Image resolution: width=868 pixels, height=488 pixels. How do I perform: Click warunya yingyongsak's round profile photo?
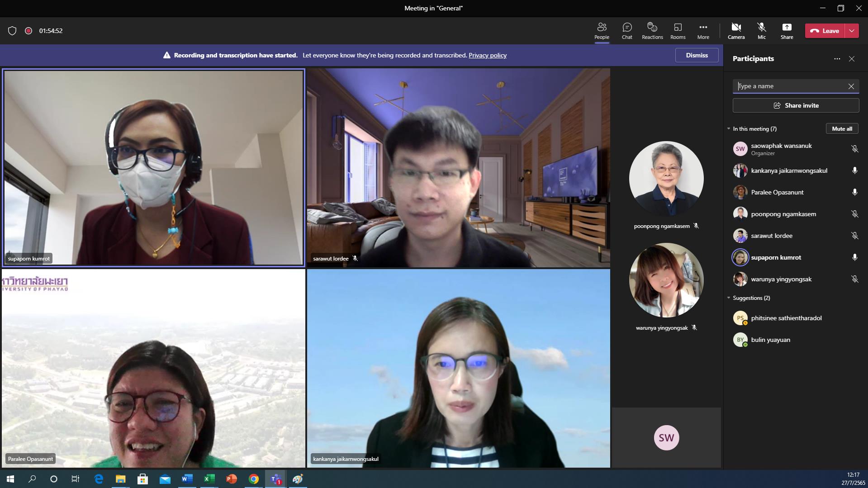[x=666, y=280]
